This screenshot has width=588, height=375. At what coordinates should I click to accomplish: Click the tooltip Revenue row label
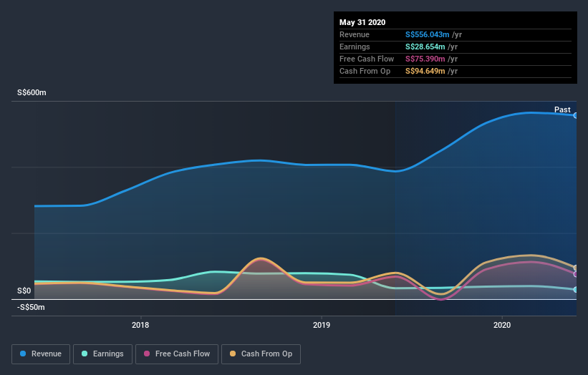(x=355, y=34)
